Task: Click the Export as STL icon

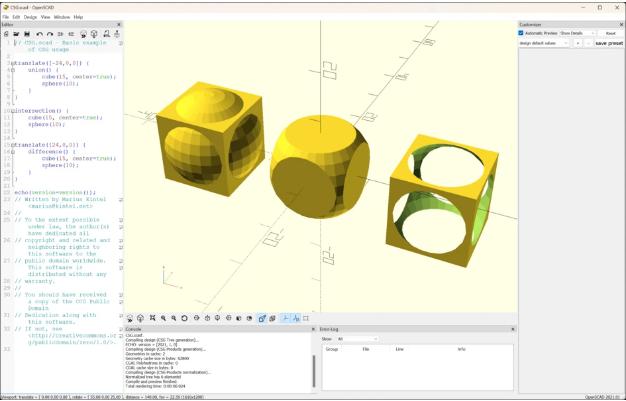Action: click(106, 34)
